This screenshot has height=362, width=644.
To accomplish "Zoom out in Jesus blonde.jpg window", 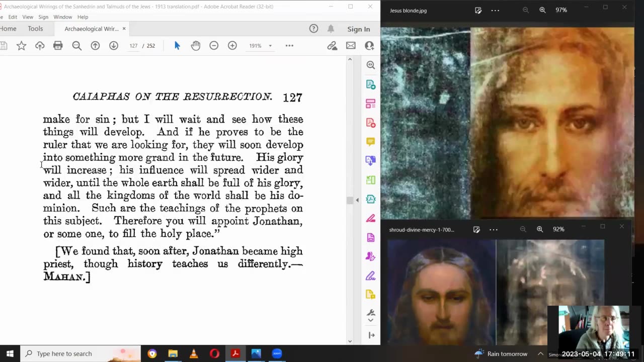I will click(x=525, y=10).
